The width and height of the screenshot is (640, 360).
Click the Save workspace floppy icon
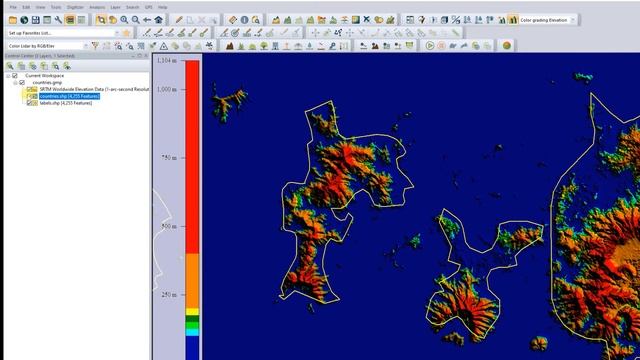coord(36,20)
